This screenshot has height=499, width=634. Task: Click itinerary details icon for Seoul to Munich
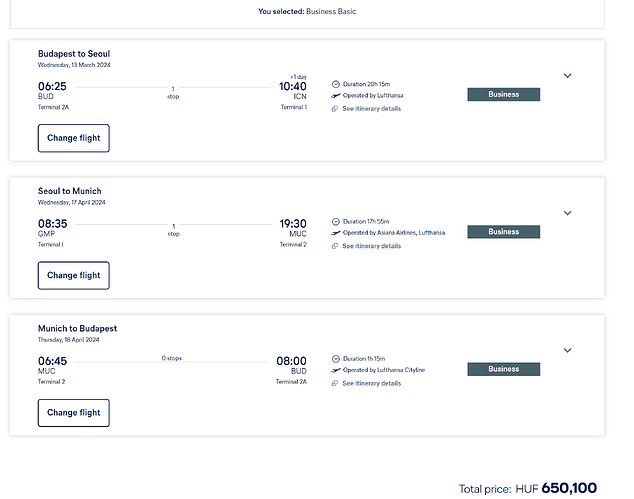[336, 245]
